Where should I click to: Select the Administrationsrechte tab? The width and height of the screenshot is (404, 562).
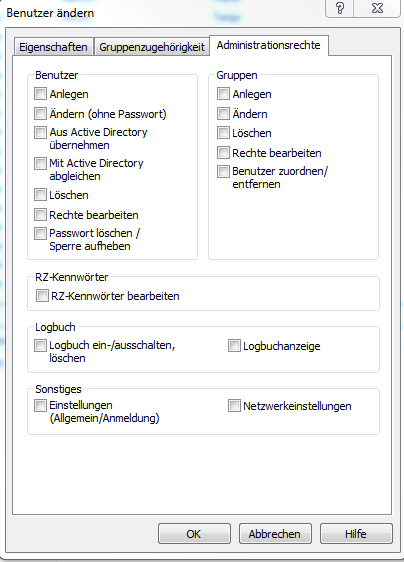[x=268, y=46]
